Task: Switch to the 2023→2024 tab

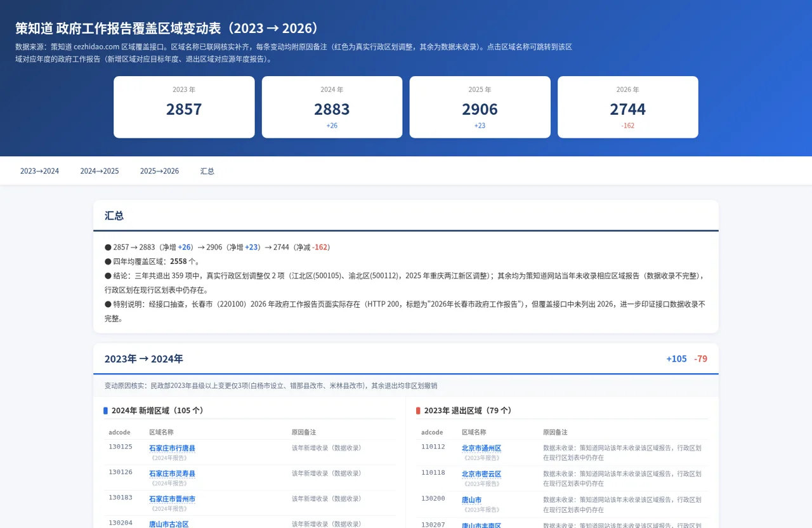Action: (39, 171)
